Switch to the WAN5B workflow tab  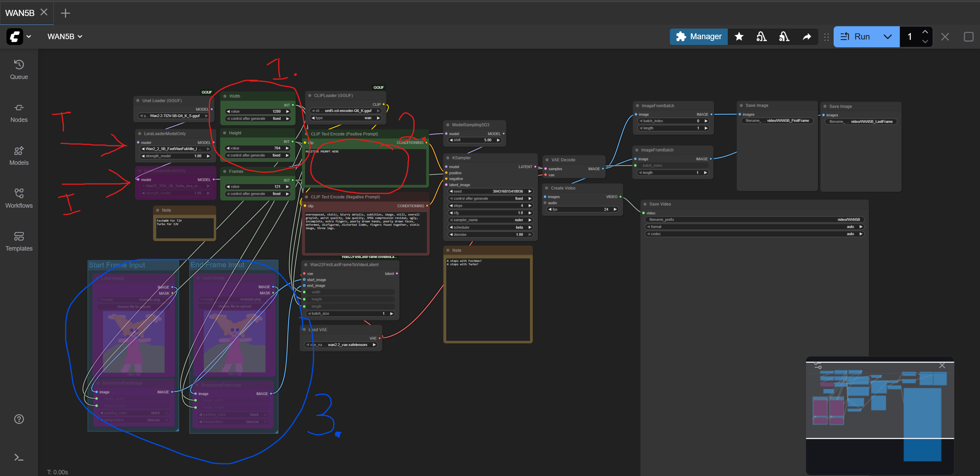pos(20,13)
